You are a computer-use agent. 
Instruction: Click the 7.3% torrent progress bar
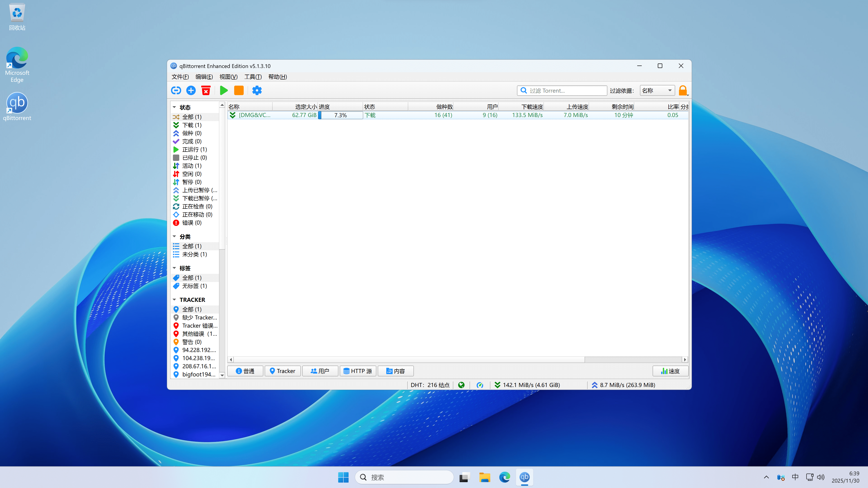(340, 115)
